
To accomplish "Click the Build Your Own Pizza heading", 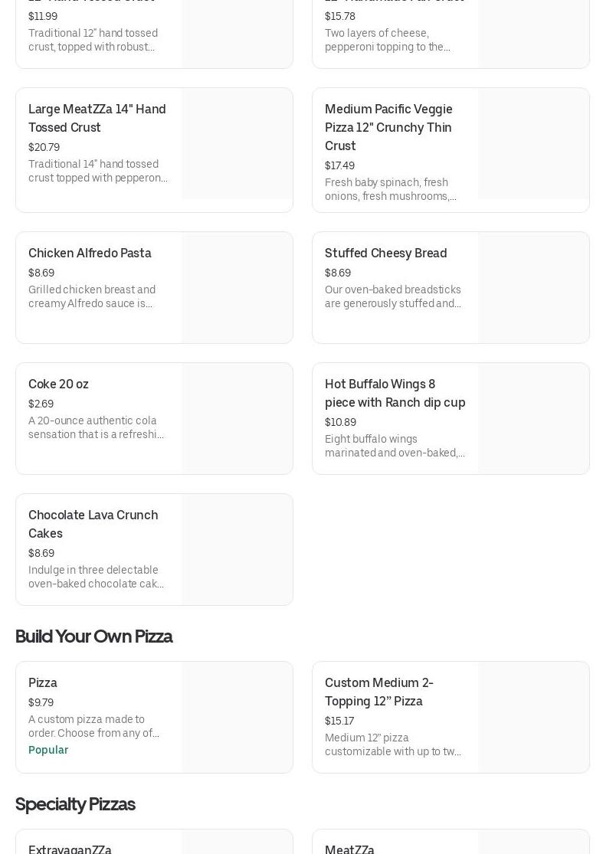I will tap(93, 636).
